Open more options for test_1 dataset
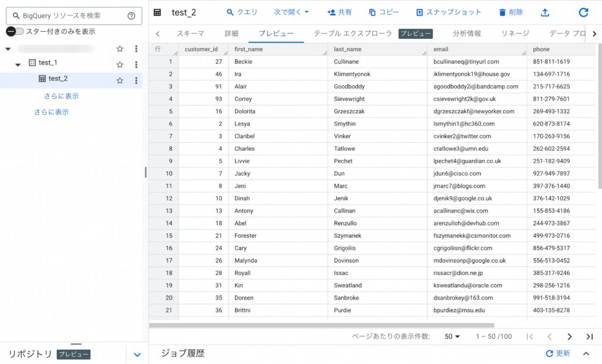Image resolution: width=602 pixels, height=364 pixels. [x=136, y=65]
